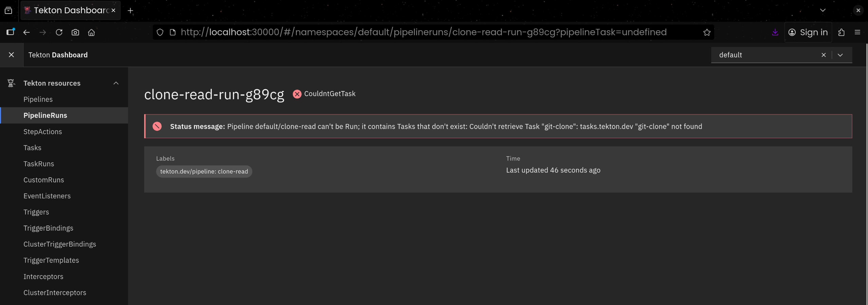Click the Last updated 46 seconds ago text
Image resolution: width=868 pixels, height=305 pixels.
(x=553, y=170)
